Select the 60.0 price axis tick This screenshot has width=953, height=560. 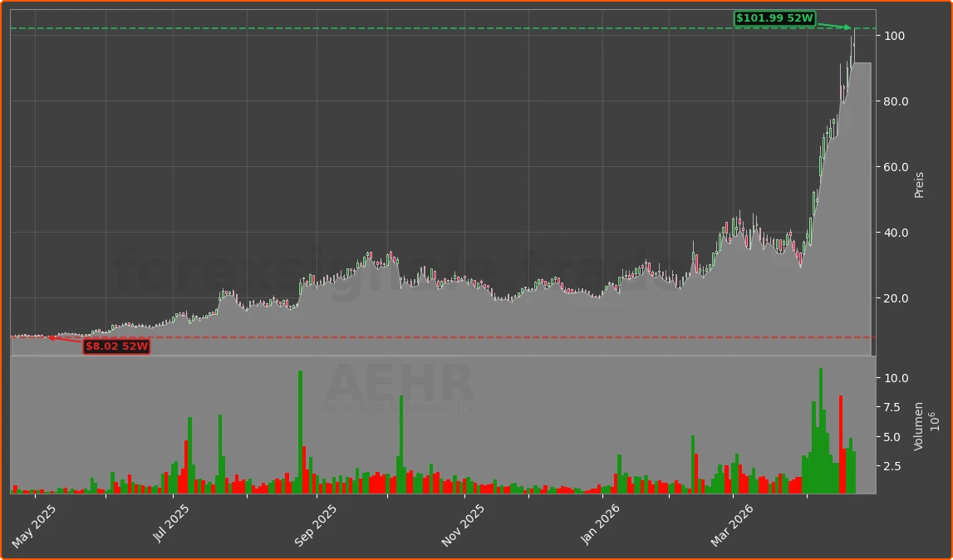897,167
